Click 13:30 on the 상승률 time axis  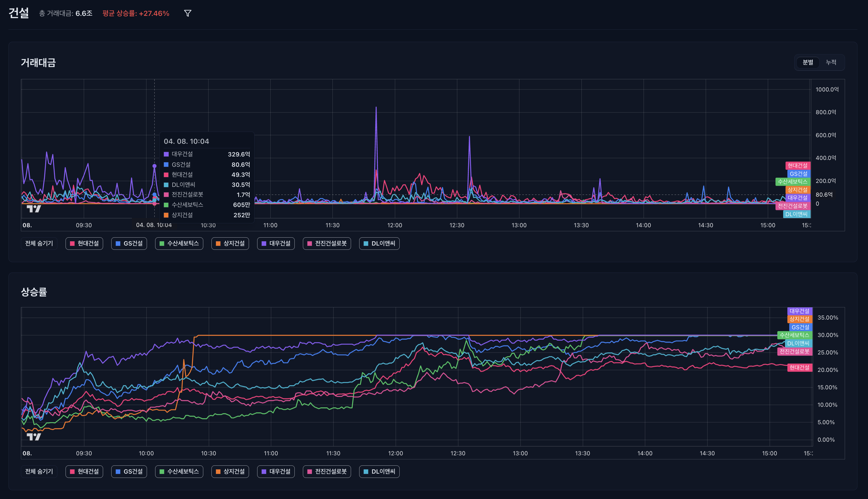(583, 453)
